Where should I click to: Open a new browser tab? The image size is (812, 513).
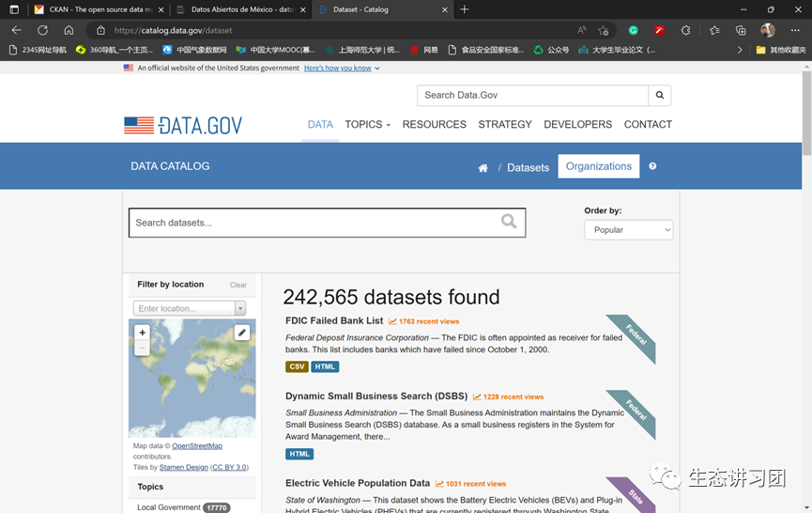[465, 9]
